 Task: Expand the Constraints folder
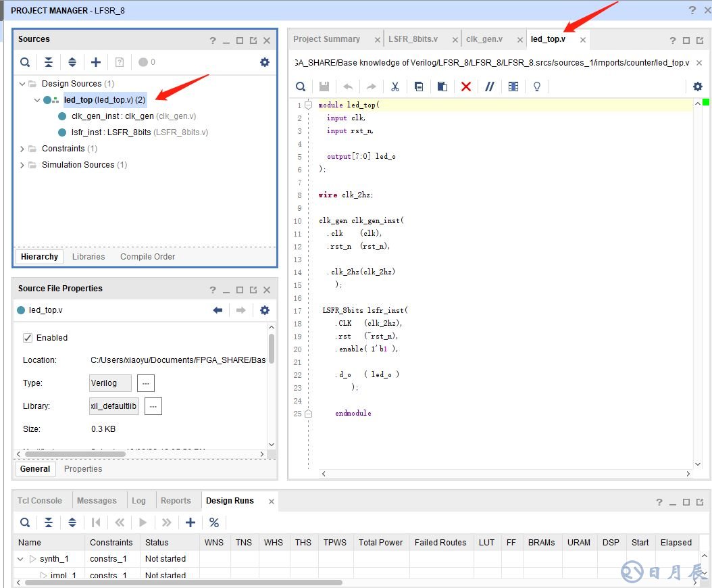(22, 149)
